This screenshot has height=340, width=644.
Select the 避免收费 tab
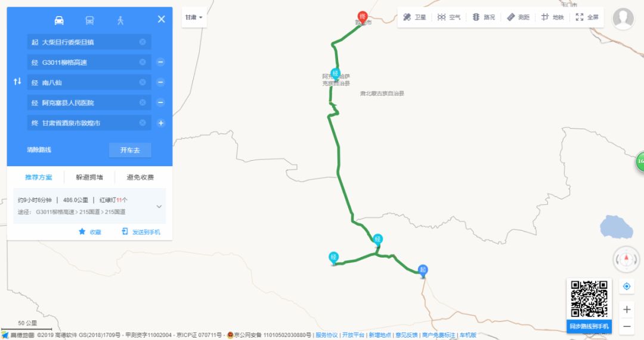[140, 177]
